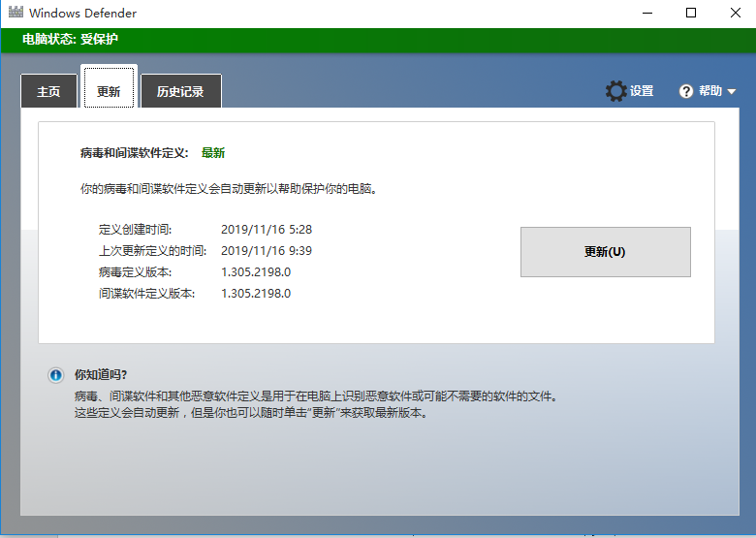The image size is (756, 538).
Task: Click the sentence about definitions auto-updating
Action: (229, 188)
